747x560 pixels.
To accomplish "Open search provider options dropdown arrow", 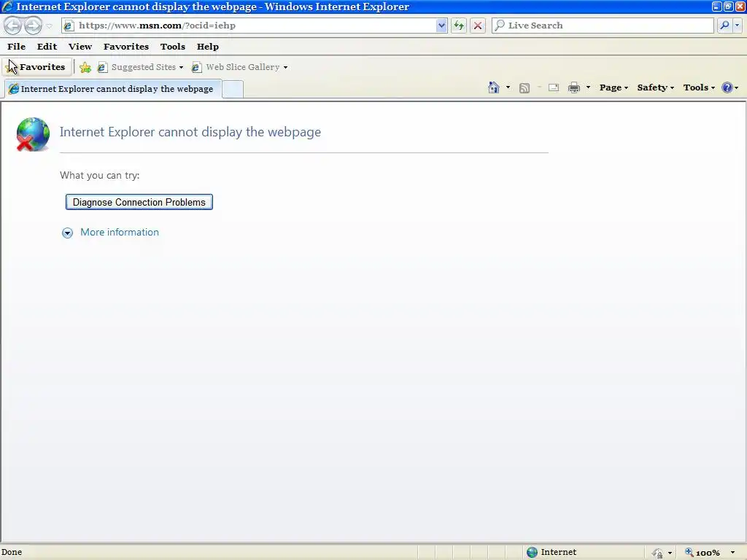I will pos(738,26).
